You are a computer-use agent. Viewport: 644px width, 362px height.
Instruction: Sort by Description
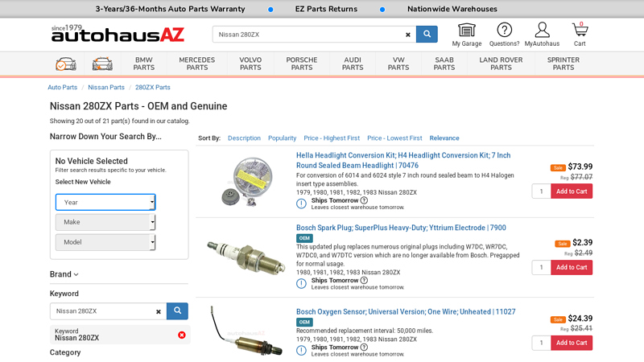tap(244, 138)
